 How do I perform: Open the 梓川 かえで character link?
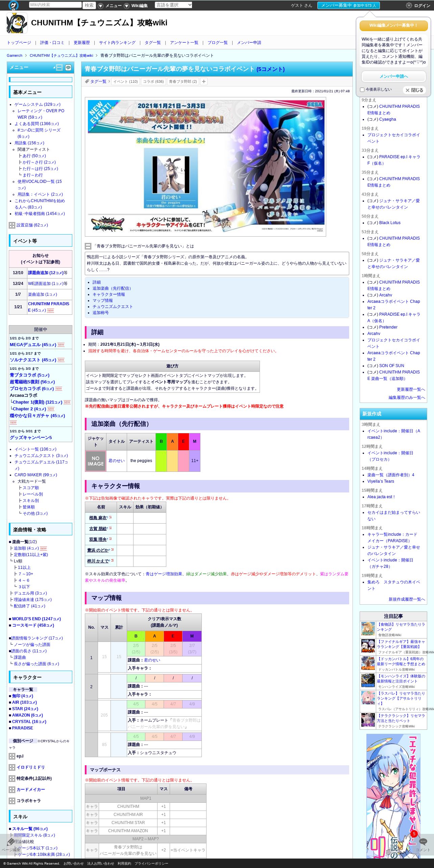point(98,561)
